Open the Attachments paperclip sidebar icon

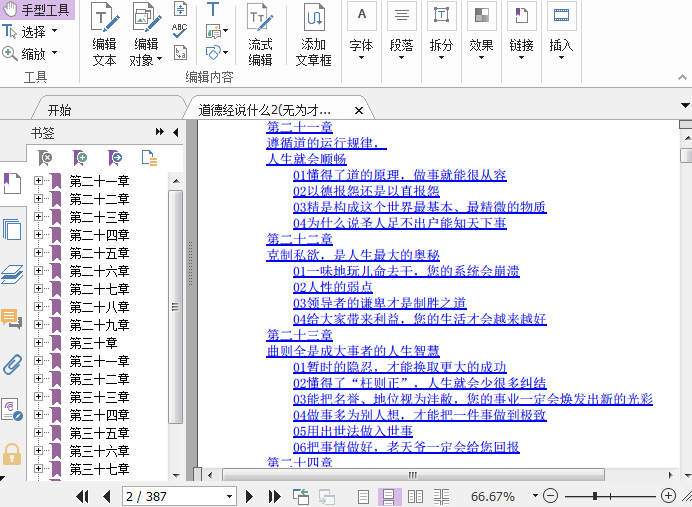pos(12,364)
